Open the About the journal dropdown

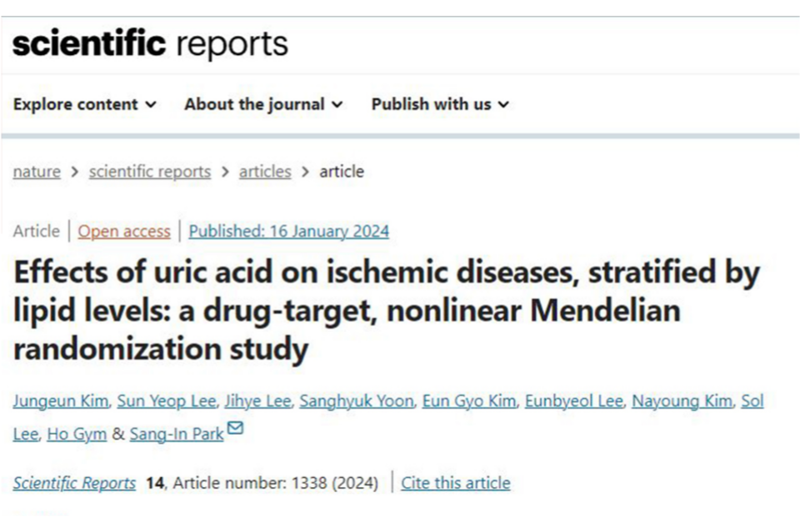pyautogui.click(x=263, y=105)
